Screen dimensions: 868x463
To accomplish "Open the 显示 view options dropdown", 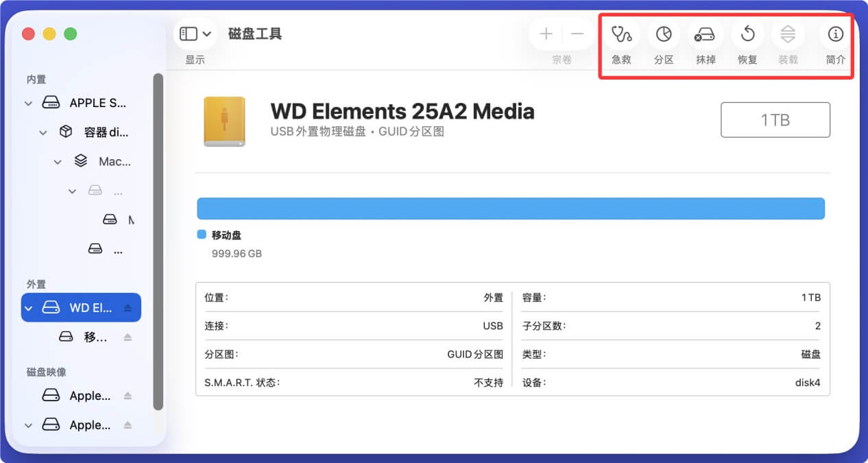I will tap(197, 33).
